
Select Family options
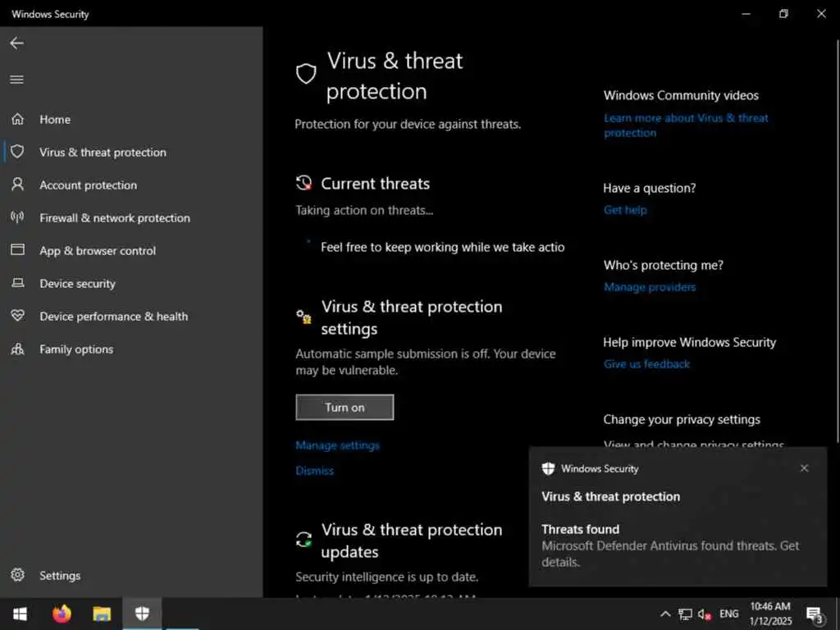(x=76, y=349)
